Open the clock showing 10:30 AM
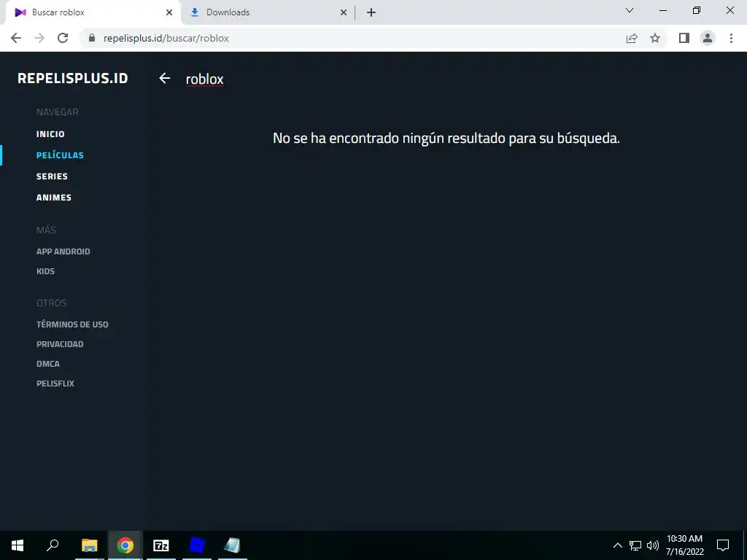 tap(684, 545)
